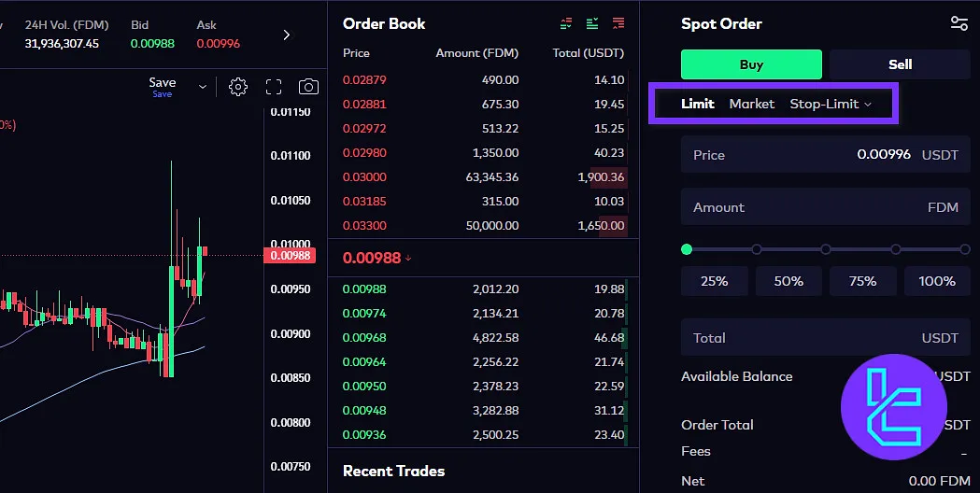Show only sell orders in order book
Image resolution: width=980 pixels, height=493 pixels.
[618, 23]
